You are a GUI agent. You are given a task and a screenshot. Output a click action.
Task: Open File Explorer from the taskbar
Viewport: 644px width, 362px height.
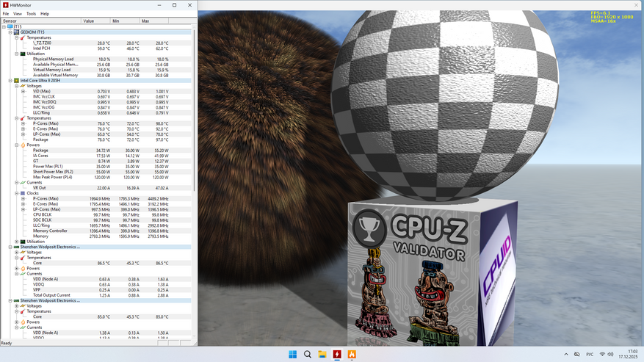pyautogui.click(x=322, y=354)
